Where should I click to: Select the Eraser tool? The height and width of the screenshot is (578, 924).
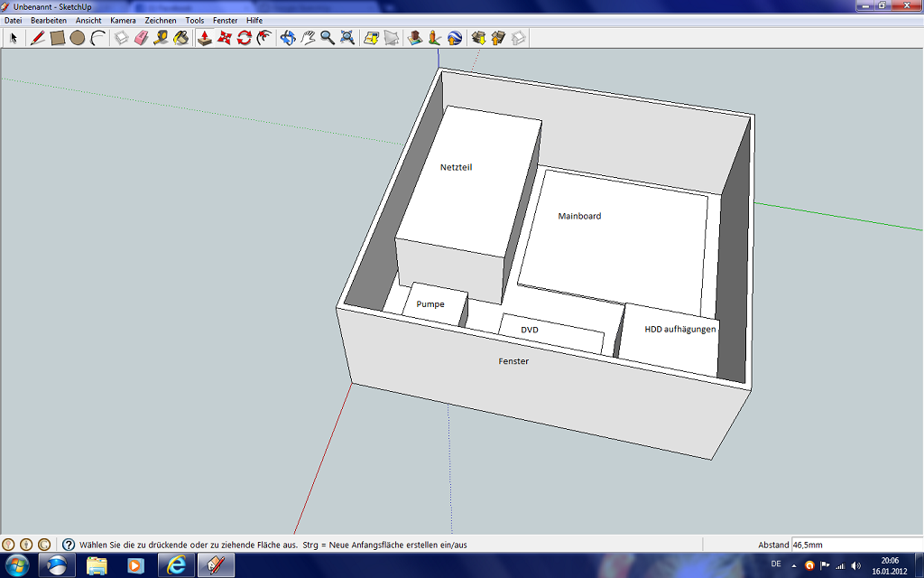click(141, 38)
